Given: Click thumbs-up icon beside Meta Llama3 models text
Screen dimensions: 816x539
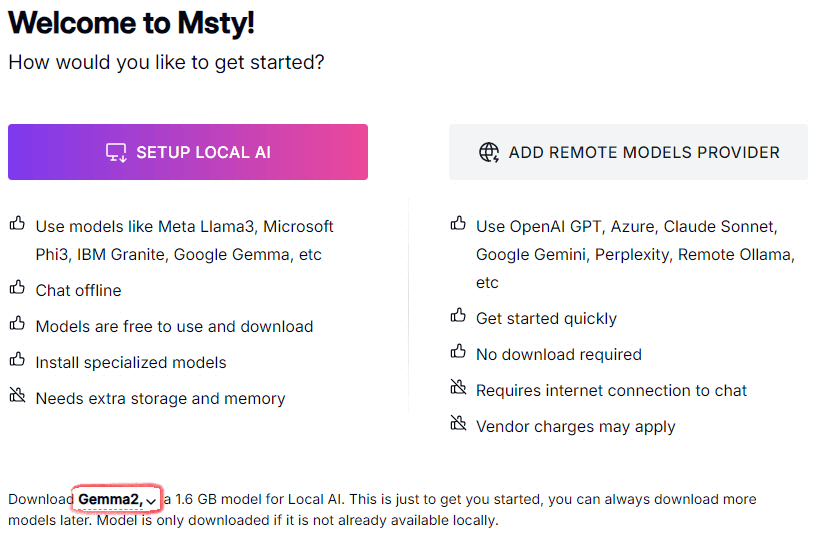Looking at the screenshot, I should click(17, 225).
